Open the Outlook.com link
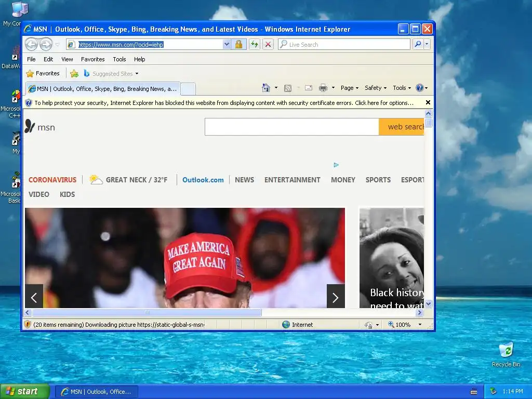The image size is (532, 399). (203, 180)
